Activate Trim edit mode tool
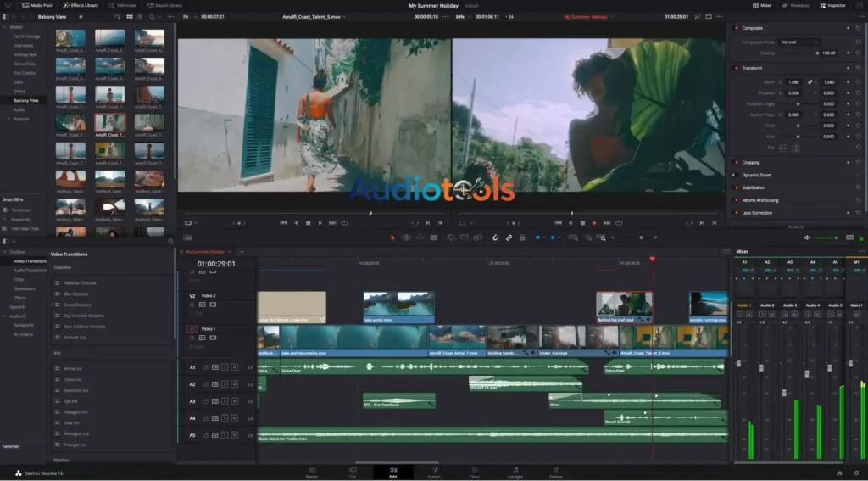Screen dimensions: 868x481 pyautogui.click(x=406, y=238)
